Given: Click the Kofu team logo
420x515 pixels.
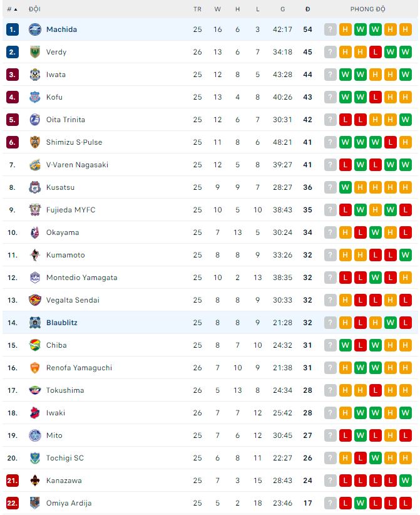Looking at the screenshot, I should click(35, 97).
